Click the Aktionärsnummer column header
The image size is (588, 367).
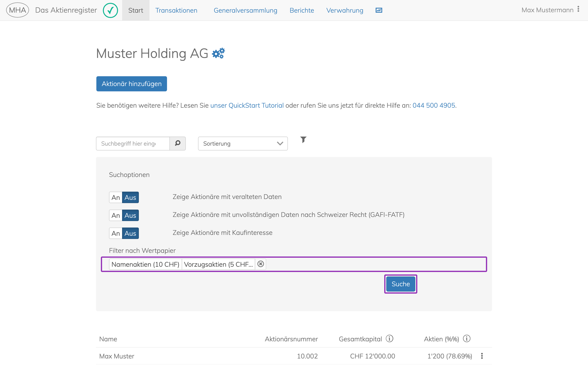[291, 339]
